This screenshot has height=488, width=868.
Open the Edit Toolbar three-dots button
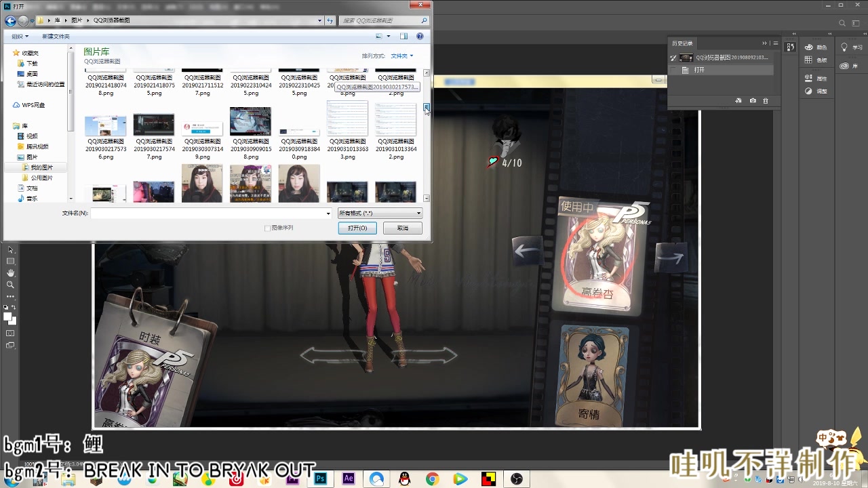[x=10, y=296]
